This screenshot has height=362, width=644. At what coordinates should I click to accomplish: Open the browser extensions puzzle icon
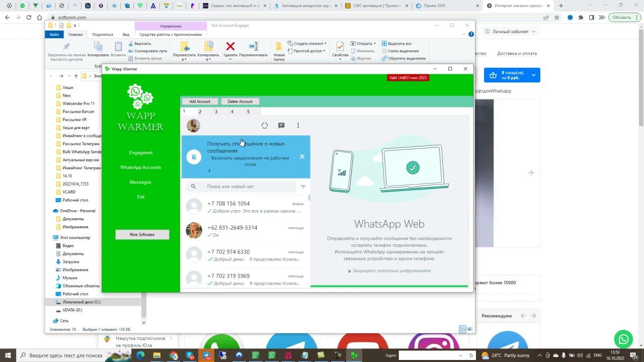click(581, 18)
